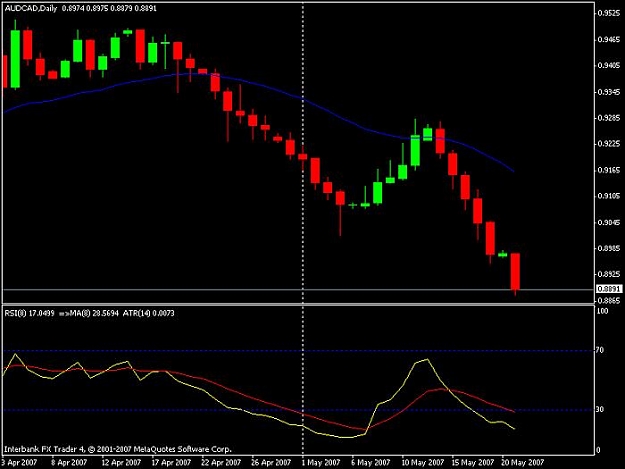Viewport: 625px width, 469px height.
Task: Click the 0.9285 price axis label
Action: 609,118
